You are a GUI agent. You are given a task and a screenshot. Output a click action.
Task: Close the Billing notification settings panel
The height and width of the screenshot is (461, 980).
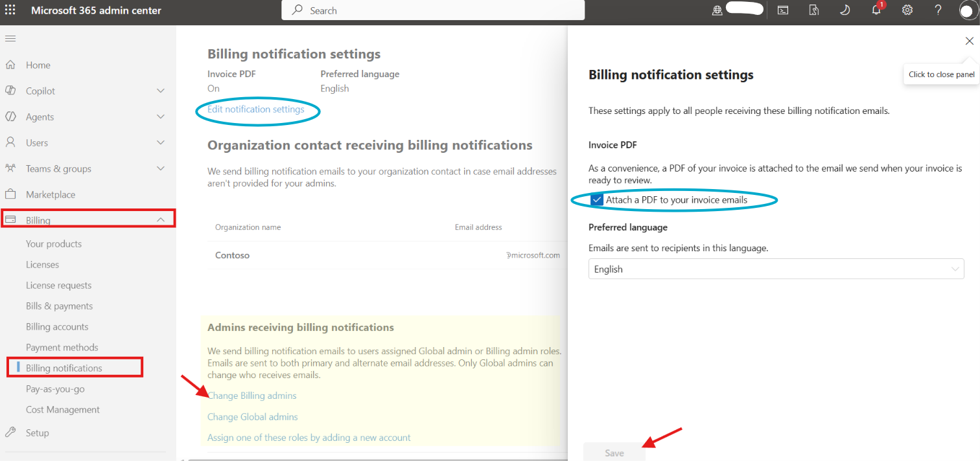[970, 41]
